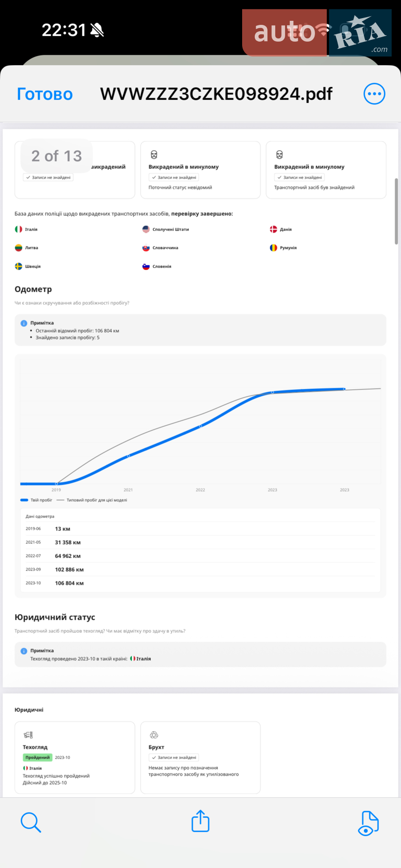The image size is (401, 868).
Task: Tap the Брухт recycling icon
Action: click(154, 735)
